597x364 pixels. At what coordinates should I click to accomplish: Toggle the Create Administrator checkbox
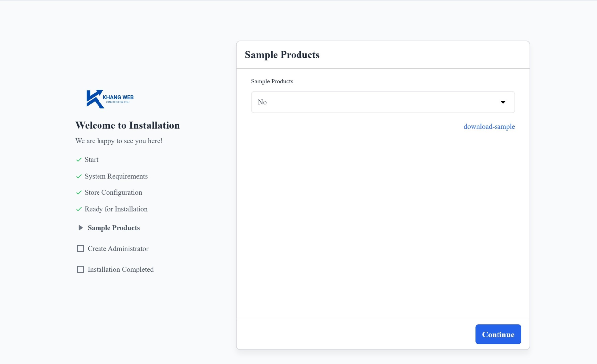80,249
